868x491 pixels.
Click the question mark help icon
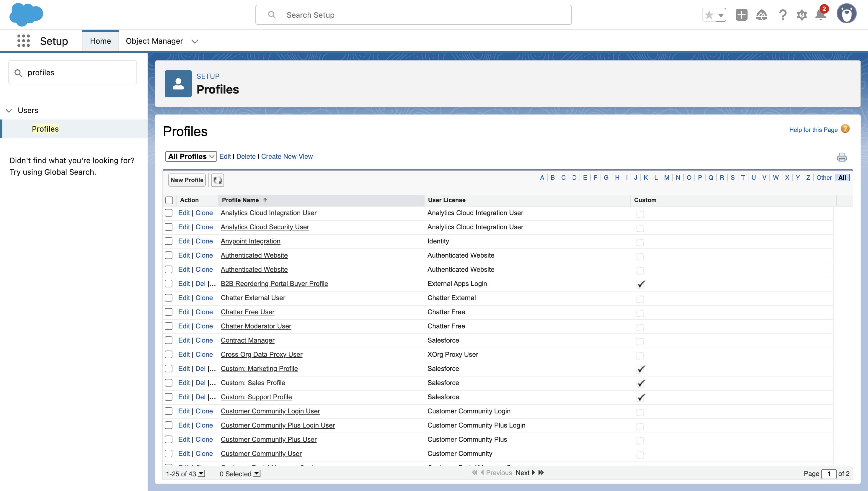click(782, 15)
